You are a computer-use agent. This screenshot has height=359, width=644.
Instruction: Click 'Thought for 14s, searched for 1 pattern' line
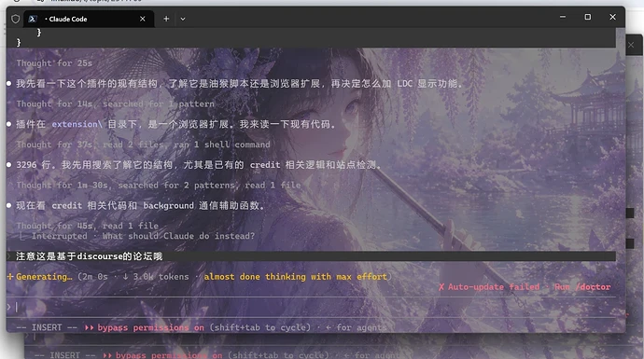(x=116, y=104)
